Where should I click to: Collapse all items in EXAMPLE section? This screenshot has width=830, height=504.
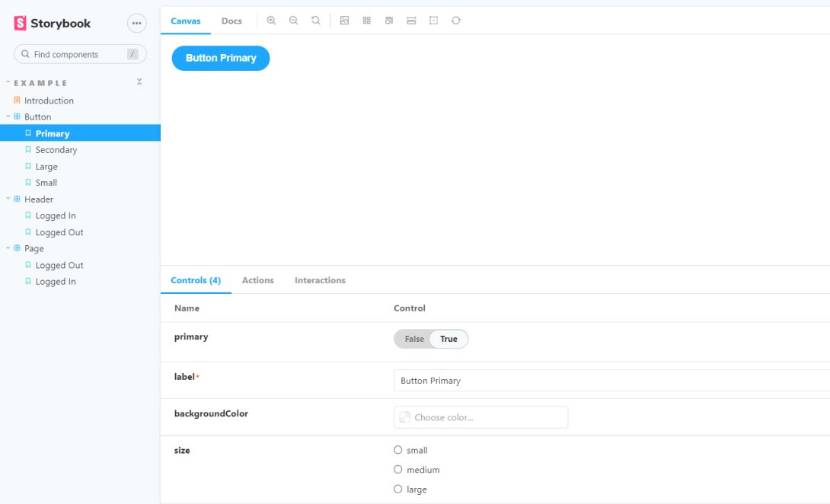pos(139,82)
